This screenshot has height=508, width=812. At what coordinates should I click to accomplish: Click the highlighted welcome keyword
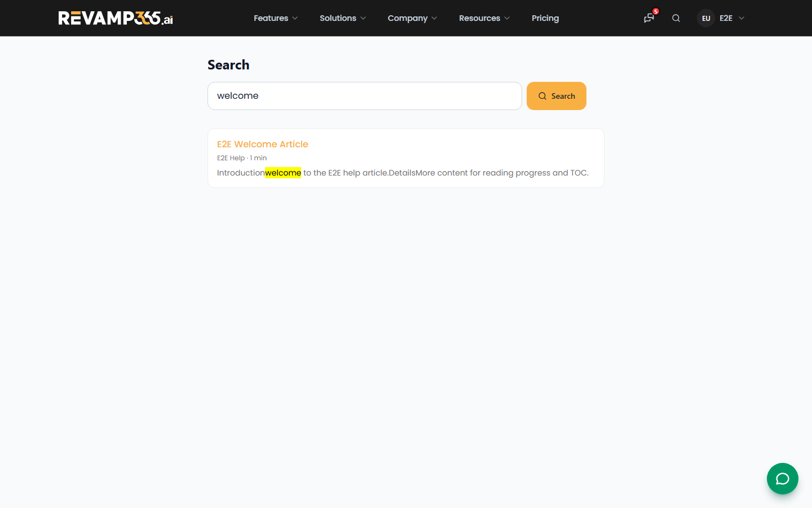pyautogui.click(x=283, y=173)
